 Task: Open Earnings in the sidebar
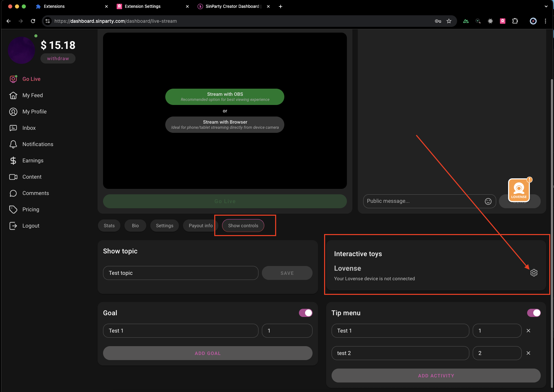(x=33, y=161)
